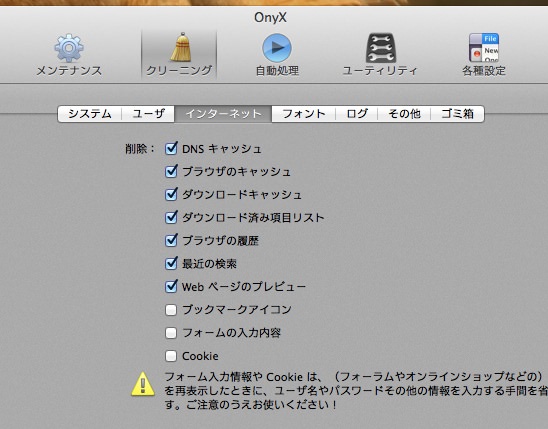548x429 pixels.
Task: Open the ユーティリティ wrench icon
Action: 381,48
